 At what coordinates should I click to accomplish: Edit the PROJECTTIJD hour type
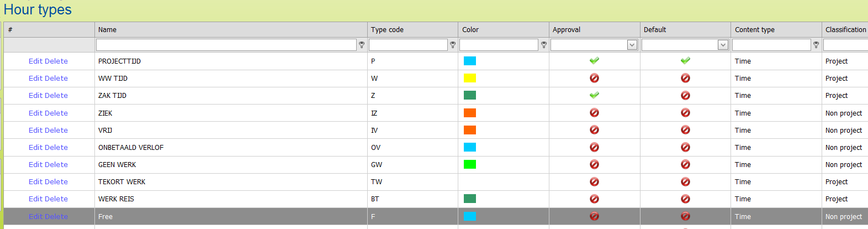(x=35, y=61)
